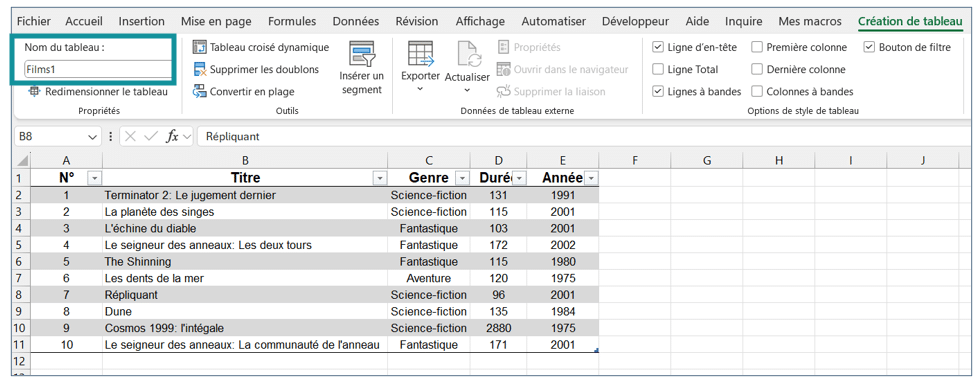Screen dimensions: 980x382
Task: Open the Mise en page tab
Action: [x=216, y=21]
